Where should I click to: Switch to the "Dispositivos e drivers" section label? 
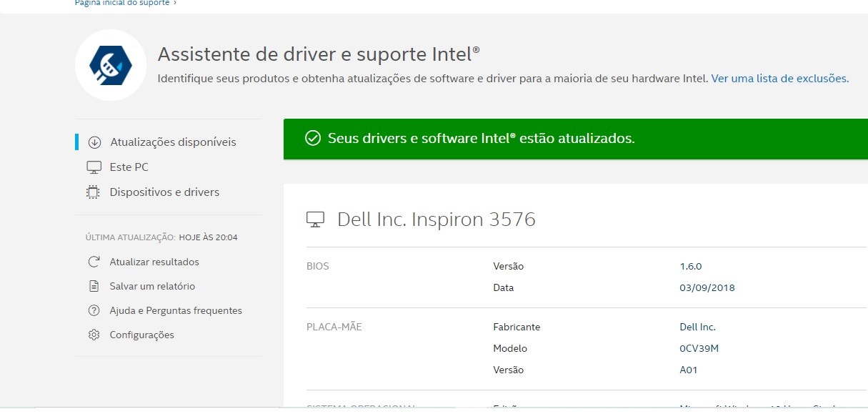(x=164, y=192)
